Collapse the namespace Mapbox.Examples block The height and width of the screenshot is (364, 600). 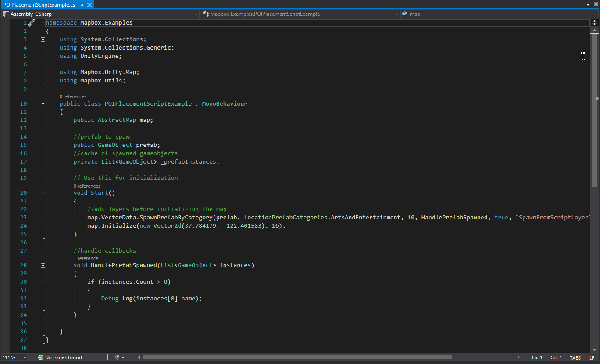(x=43, y=23)
